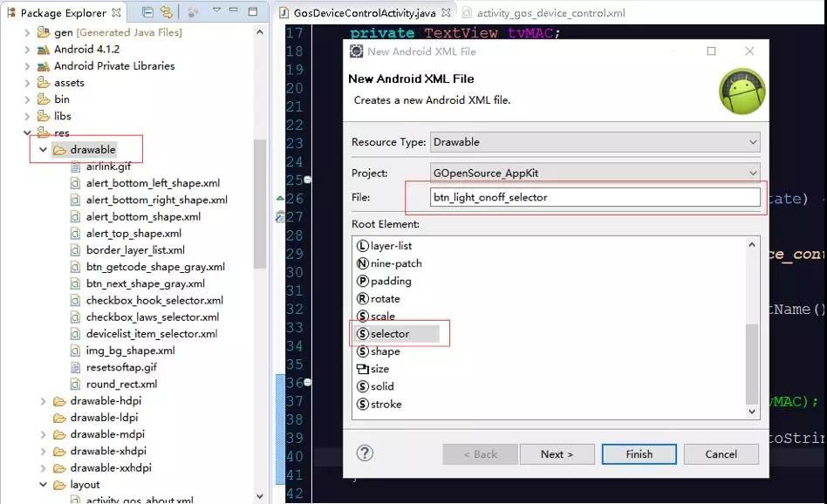Click the File name input field
Image resolution: width=827 pixels, height=504 pixels.
[595, 197]
